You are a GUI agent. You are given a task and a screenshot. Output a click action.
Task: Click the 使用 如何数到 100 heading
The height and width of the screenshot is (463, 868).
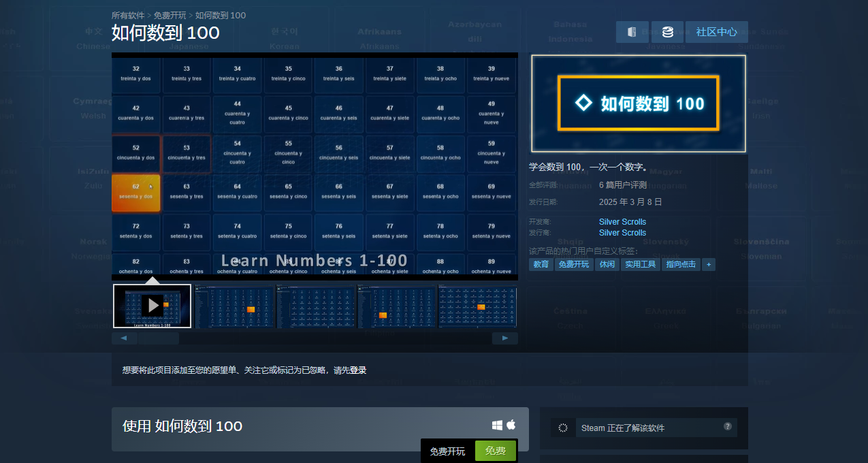(182, 426)
